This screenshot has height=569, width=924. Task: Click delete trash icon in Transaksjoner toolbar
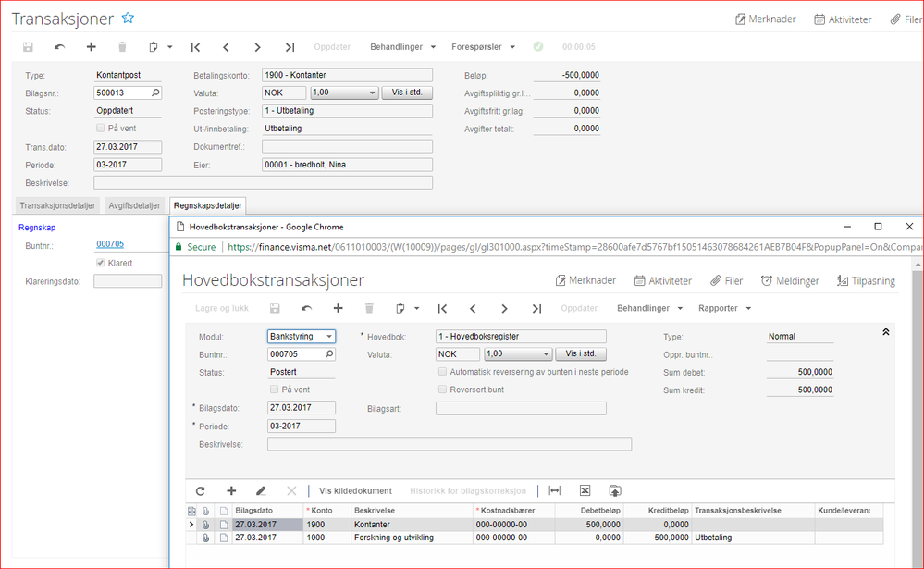click(122, 47)
